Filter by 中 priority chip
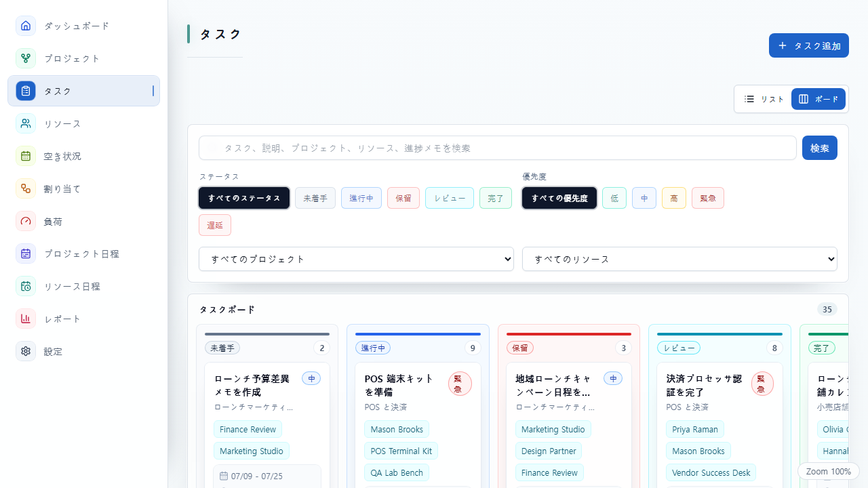The height and width of the screenshot is (488, 868). point(644,198)
